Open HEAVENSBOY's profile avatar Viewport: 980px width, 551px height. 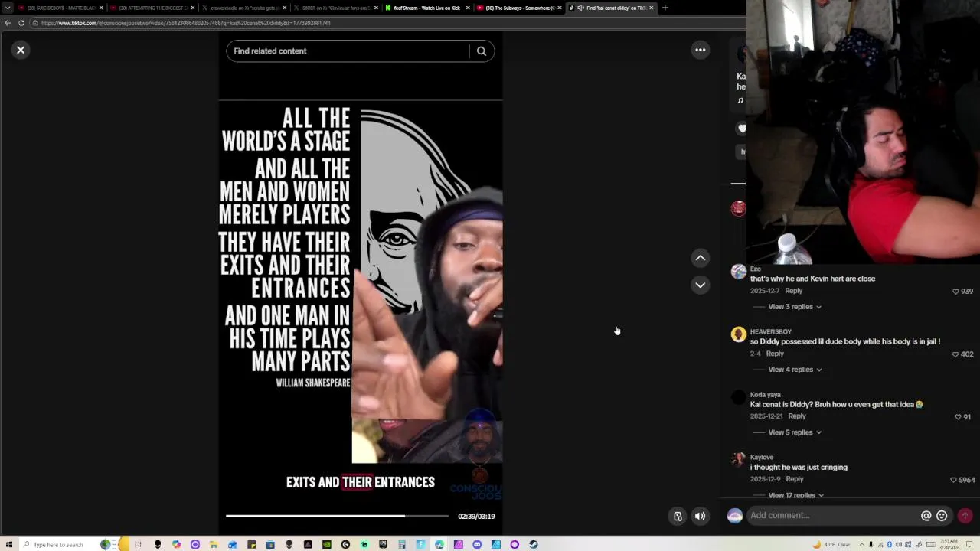coord(739,334)
